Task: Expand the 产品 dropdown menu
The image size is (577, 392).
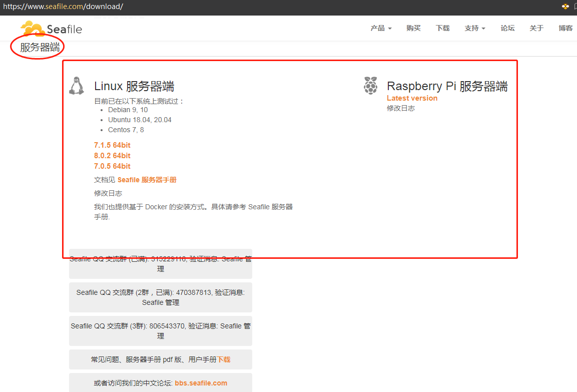Action: 381,28
